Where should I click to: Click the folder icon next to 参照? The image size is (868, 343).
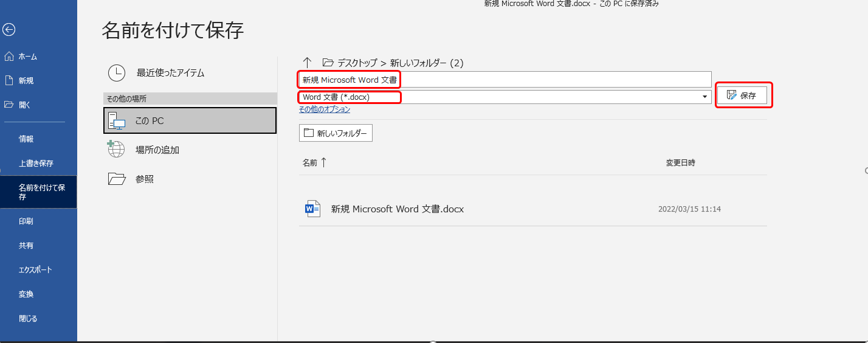[116, 178]
